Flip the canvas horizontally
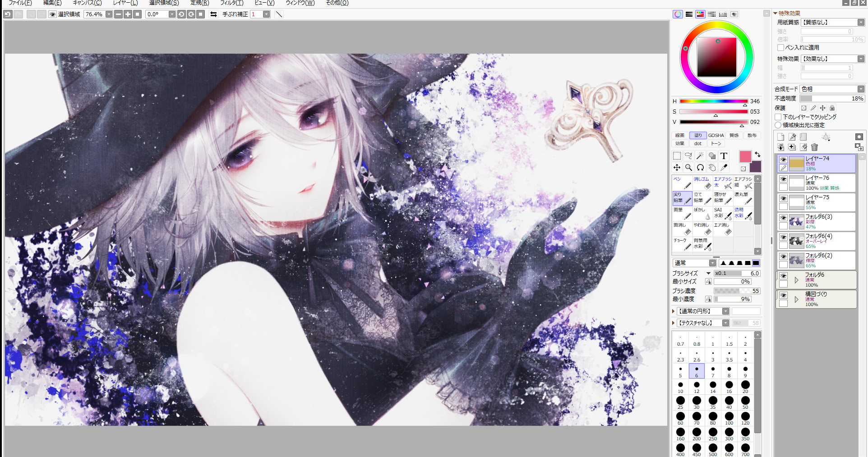Image resolution: width=868 pixels, height=457 pixels. (214, 14)
